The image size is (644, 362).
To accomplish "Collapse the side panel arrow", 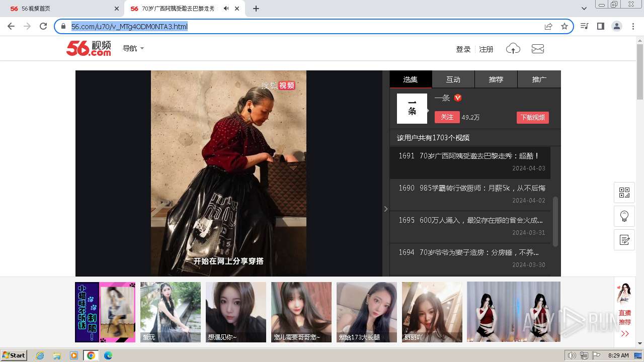I will tap(386, 209).
